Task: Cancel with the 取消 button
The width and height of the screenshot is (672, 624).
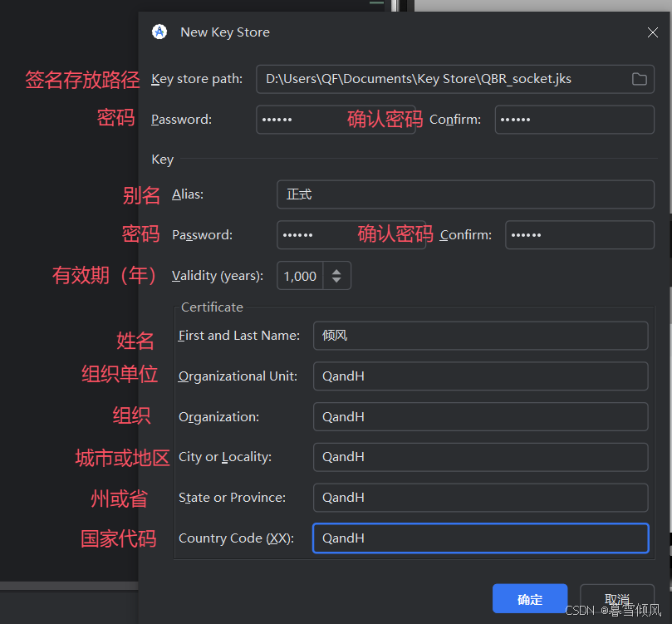Action: click(616, 599)
